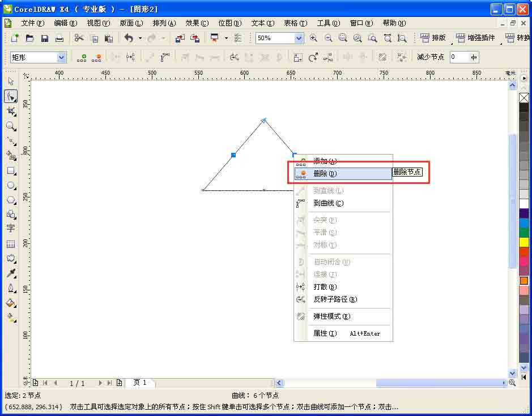Image resolution: width=532 pixels, height=416 pixels.
Task: Select the Rectangle tool
Action: point(11,171)
